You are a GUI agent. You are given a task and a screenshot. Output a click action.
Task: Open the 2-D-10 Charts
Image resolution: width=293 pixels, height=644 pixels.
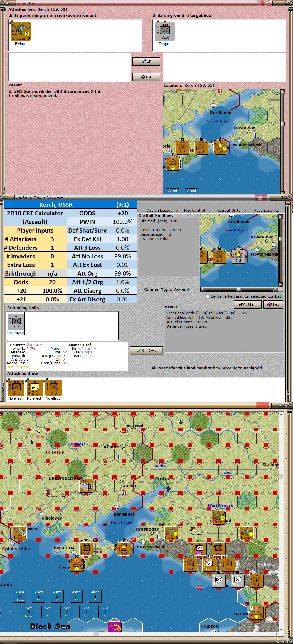pos(248,304)
